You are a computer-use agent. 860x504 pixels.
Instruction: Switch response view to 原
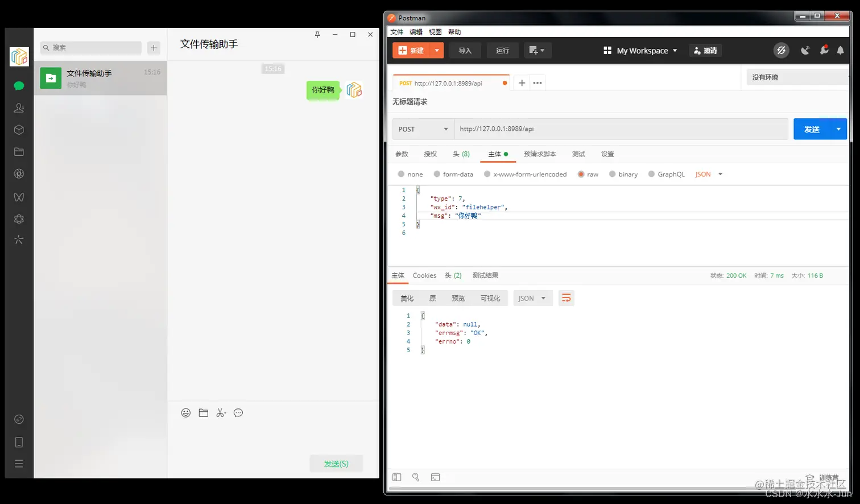[x=432, y=299]
